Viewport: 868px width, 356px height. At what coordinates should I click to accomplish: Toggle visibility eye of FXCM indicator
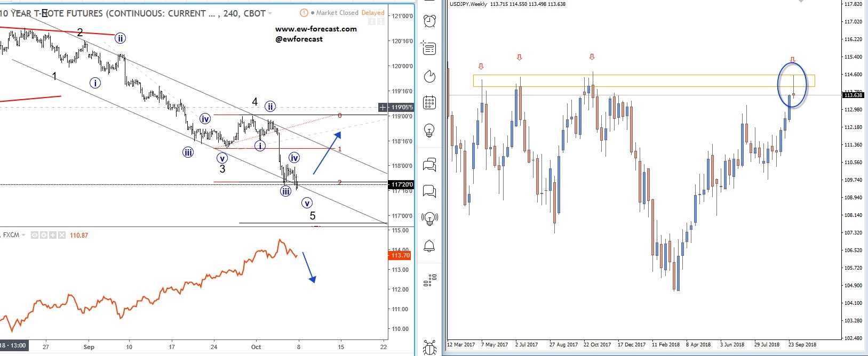tap(35, 235)
